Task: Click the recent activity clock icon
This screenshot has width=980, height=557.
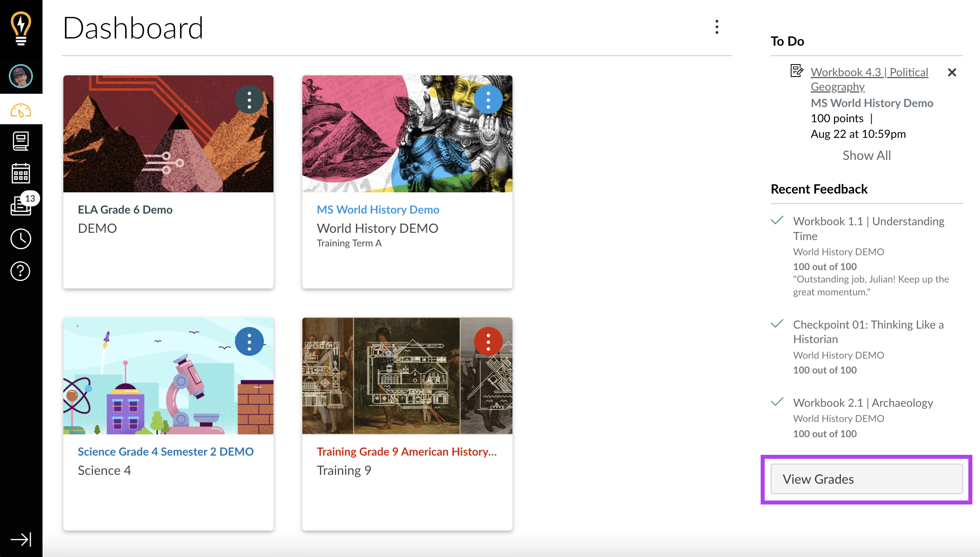Action: [20, 238]
